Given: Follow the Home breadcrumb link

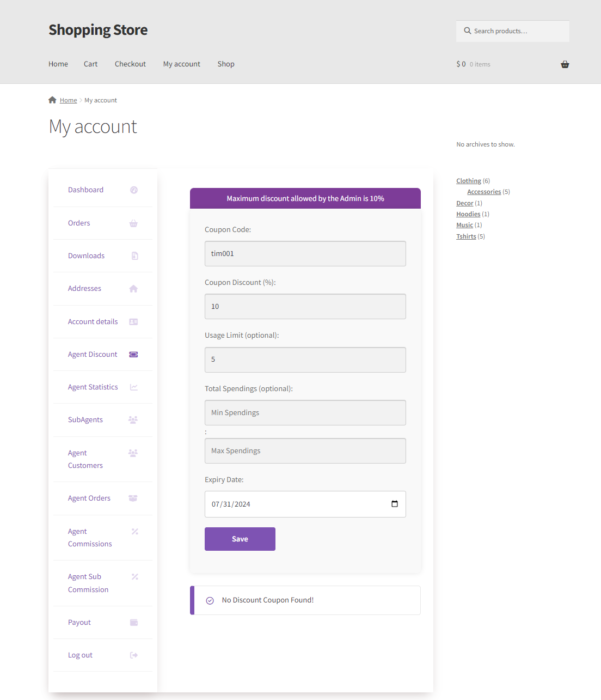Looking at the screenshot, I should 68,100.
